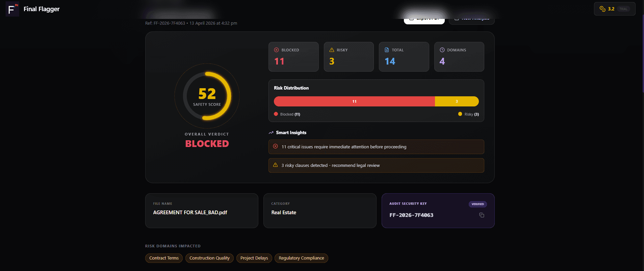Click the Total card document icon

[387, 50]
